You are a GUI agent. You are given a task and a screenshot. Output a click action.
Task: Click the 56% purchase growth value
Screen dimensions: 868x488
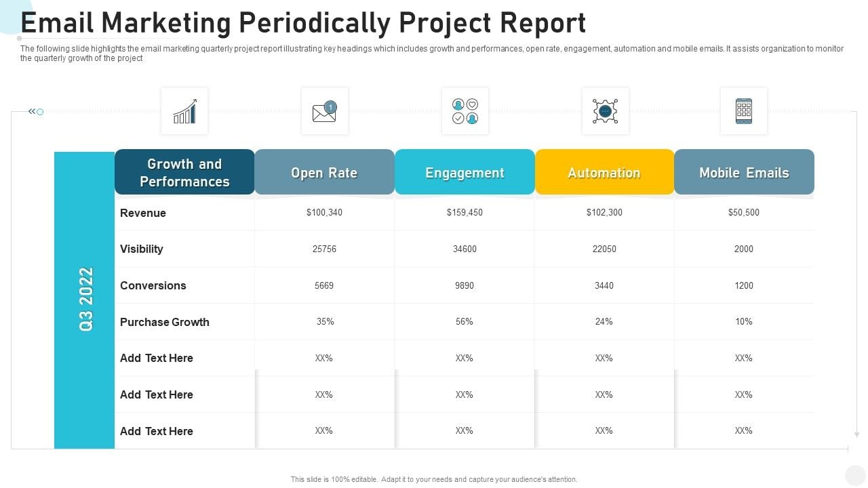tap(465, 321)
